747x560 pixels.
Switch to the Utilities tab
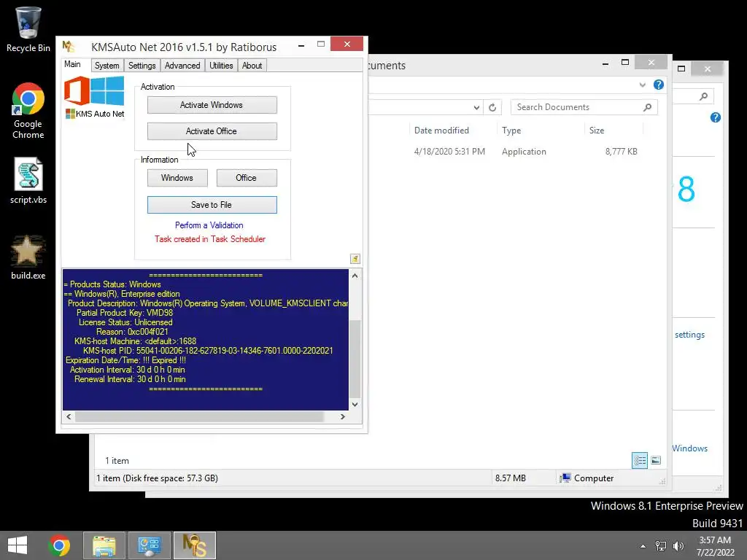(x=221, y=65)
